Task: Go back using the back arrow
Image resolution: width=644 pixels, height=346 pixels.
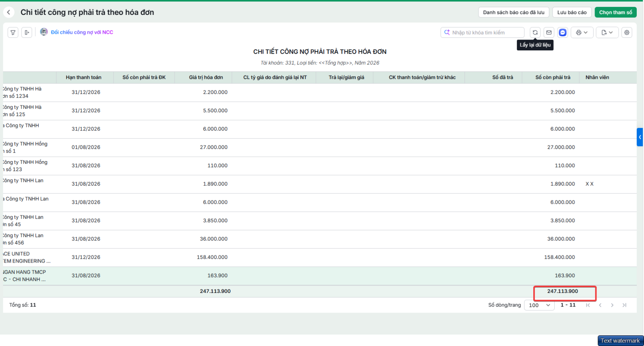Action: click(x=8, y=12)
